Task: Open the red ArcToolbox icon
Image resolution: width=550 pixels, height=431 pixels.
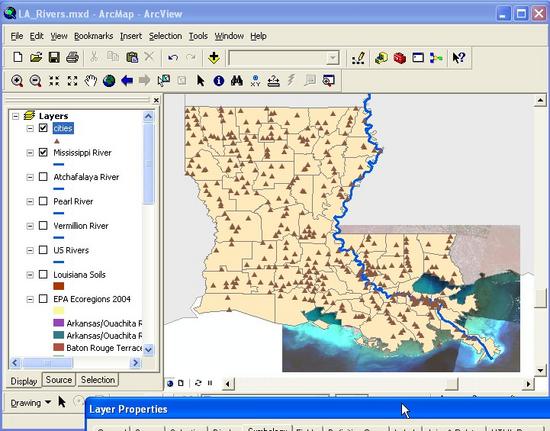Action: click(x=400, y=58)
